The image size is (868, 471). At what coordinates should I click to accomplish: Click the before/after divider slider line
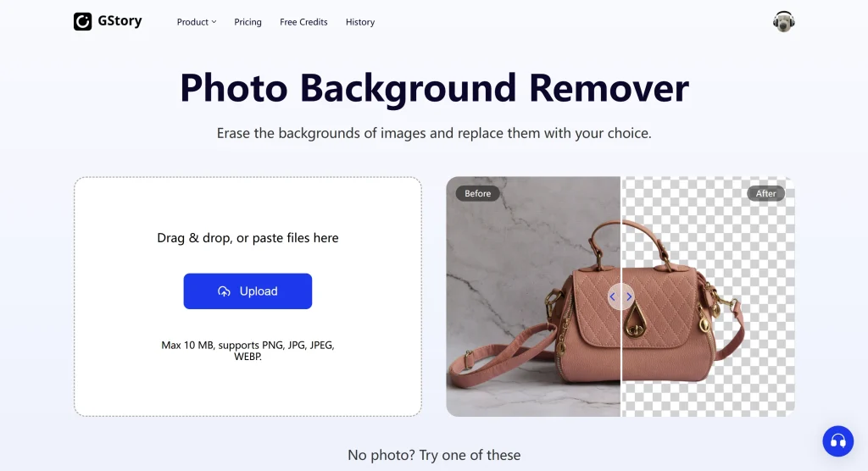[620, 238]
